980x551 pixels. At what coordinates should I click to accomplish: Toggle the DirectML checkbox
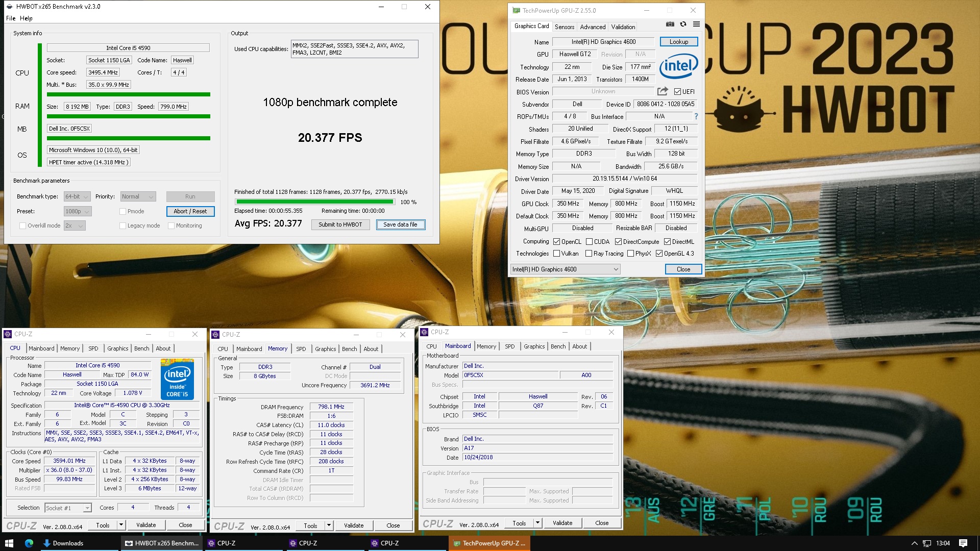(667, 242)
